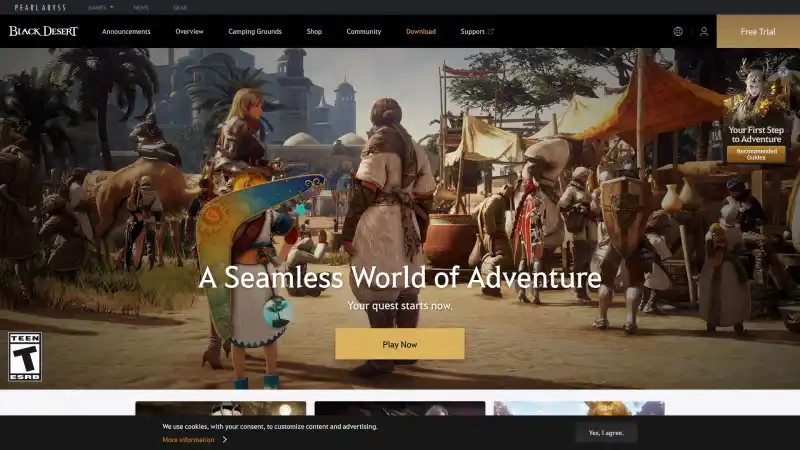Click the Play Now button

click(x=400, y=344)
